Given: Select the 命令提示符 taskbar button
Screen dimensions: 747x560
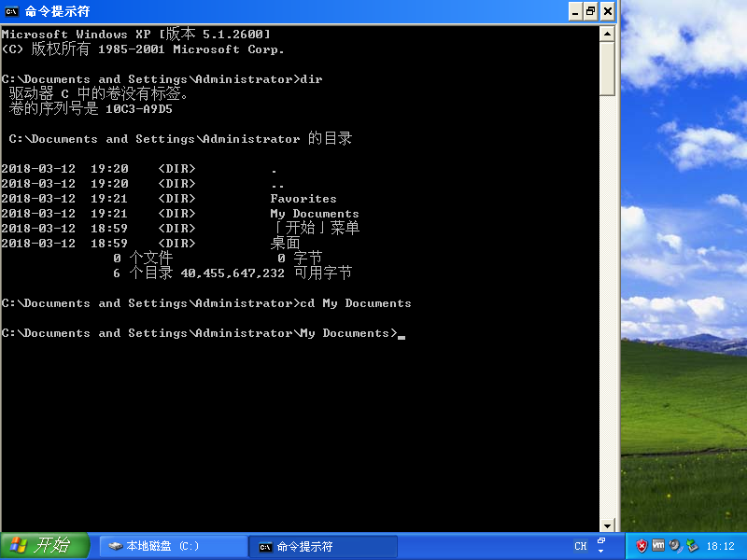Looking at the screenshot, I should pyautogui.click(x=323, y=546).
